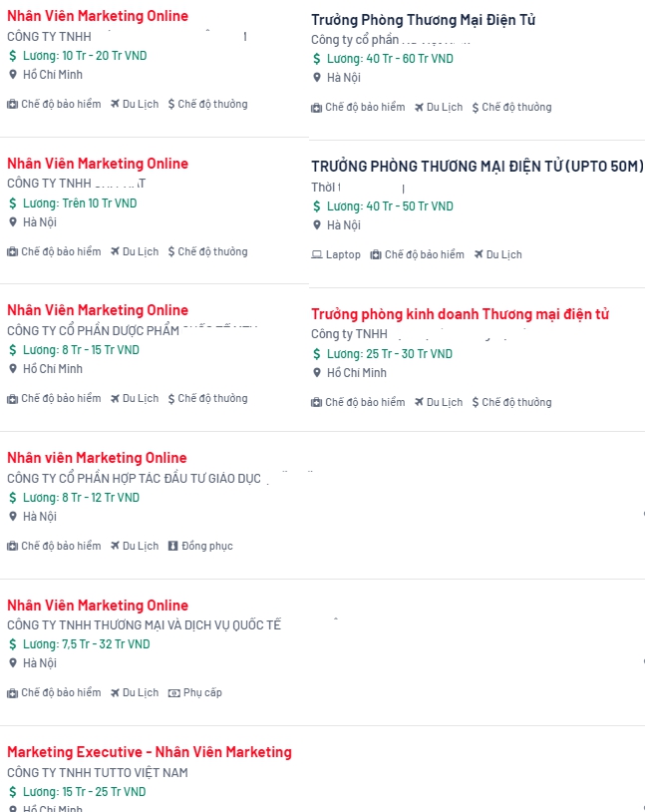
Task: Open Trưởng phòng kinh doanh Thương mại điện tử
Action: pyautogui.click(x=460, y=314)
